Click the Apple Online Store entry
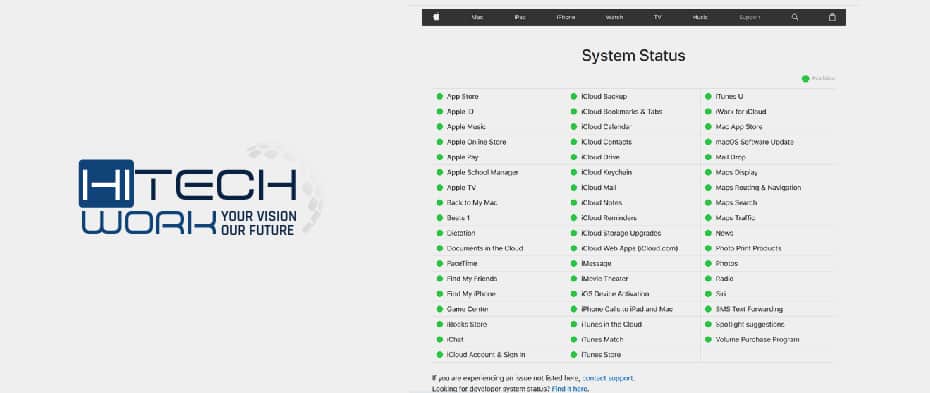This screenshot has height=393, width=930. point(471,142)
